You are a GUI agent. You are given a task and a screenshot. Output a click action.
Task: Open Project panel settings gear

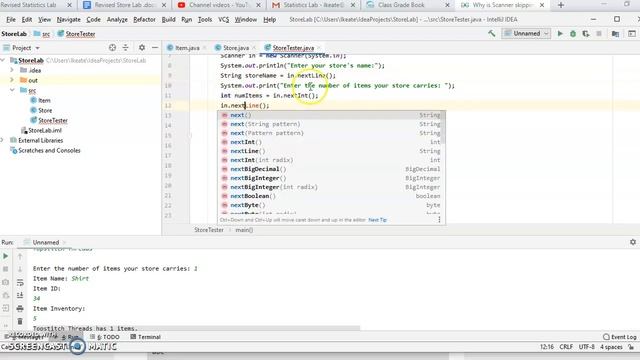tap(142, 48)
